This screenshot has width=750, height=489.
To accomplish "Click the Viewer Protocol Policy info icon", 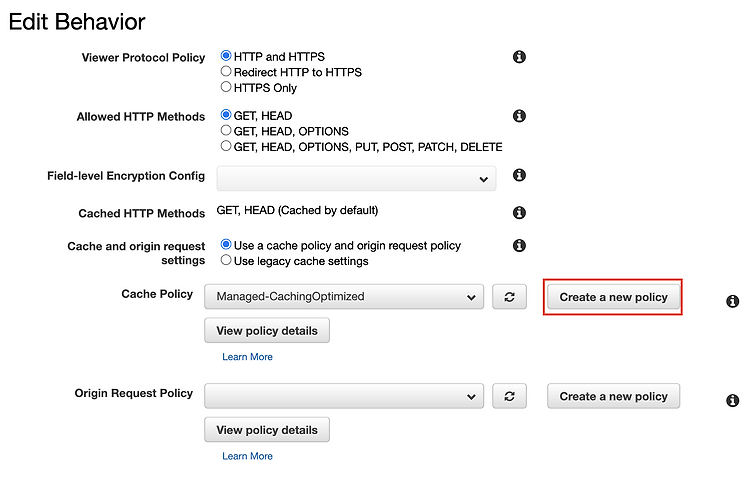I will pyautogui.click(x=519, y=57).
